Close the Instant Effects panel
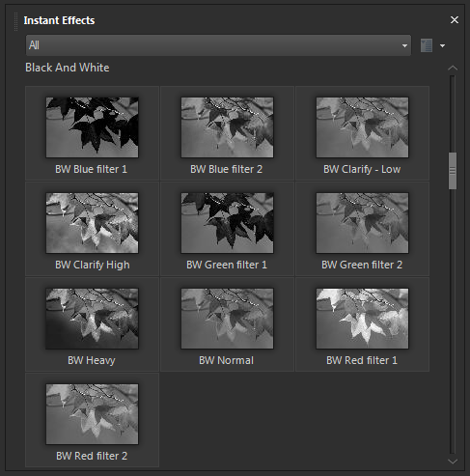470x476 pixels. 455,20
